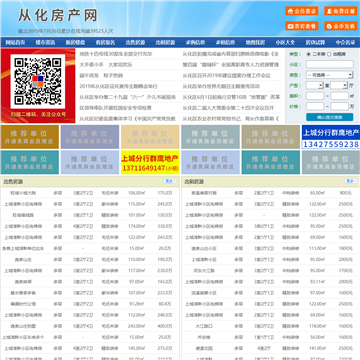The height and width of the screenshot is (360, 360).
Task: Click the 113.00㎡ cell in 出租房源
Action: tap(317, 248)
